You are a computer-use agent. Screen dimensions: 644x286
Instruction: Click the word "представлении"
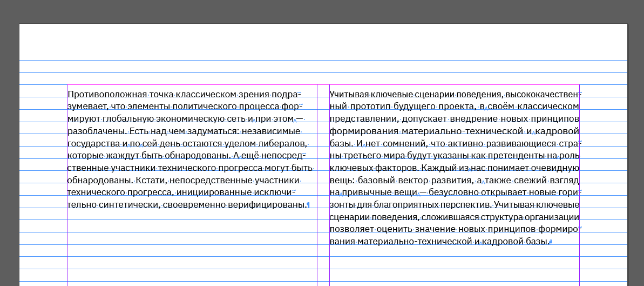[364, 119]
